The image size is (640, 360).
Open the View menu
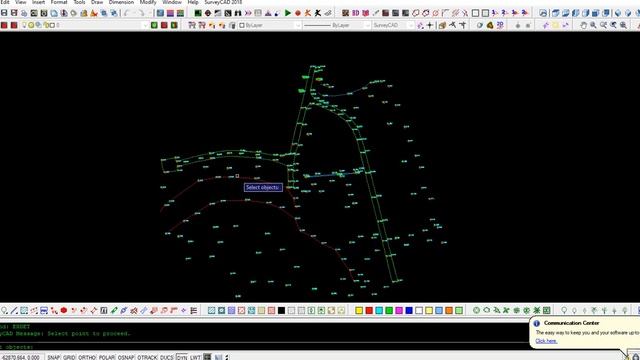coord(20,2)
